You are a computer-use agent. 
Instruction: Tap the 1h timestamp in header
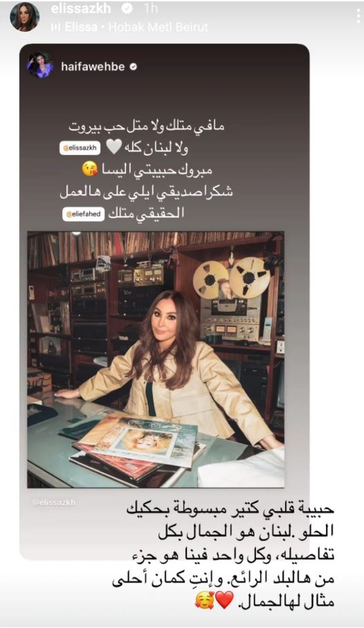tap(151, 8)
